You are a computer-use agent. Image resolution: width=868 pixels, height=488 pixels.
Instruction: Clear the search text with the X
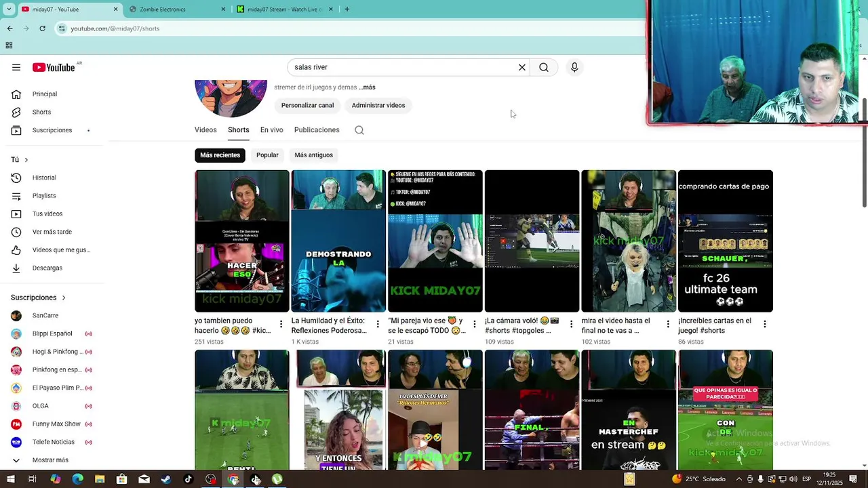click(522, 67)
